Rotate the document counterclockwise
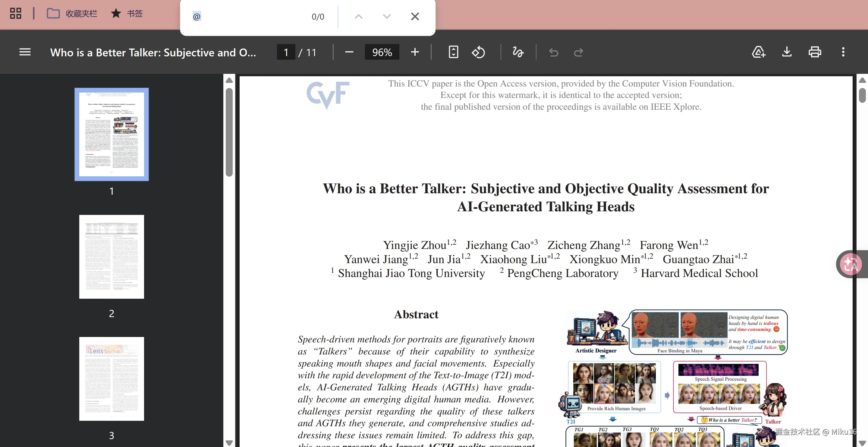This screenshot has height=447, width=868. tap(478, 52)
